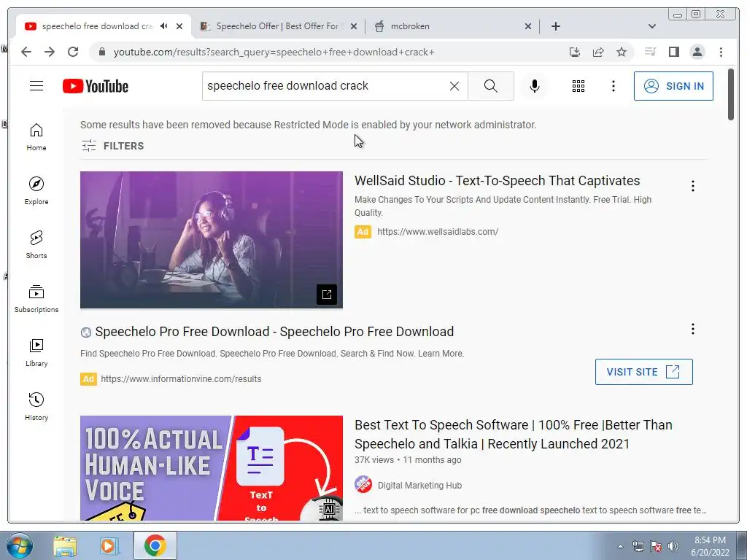Click the install app icon in address bar

575,52
